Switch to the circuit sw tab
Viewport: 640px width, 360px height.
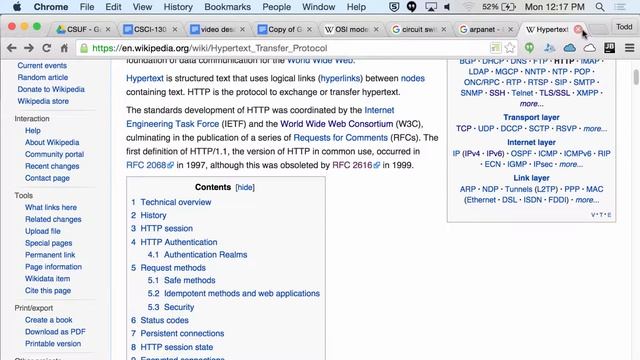[418, 29]
